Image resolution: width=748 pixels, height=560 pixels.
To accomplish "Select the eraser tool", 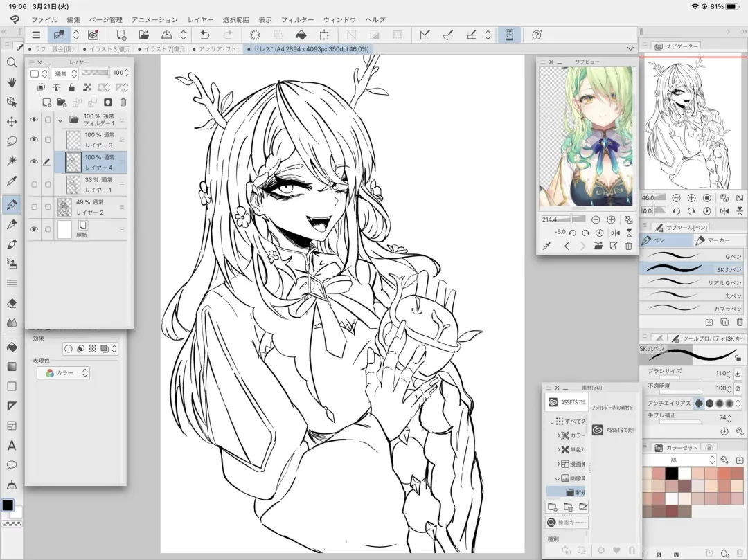I will (x=12, y=303).
